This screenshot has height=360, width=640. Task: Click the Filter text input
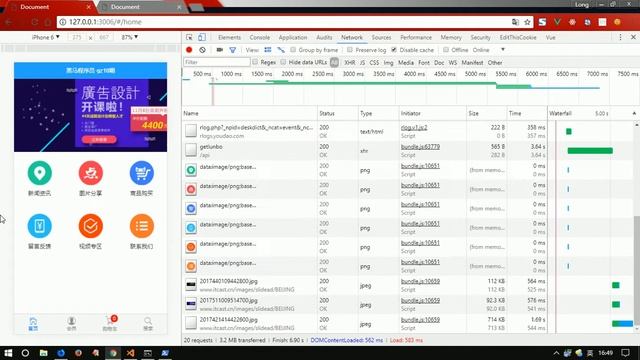pyautogui.click(x=217, y=62)
